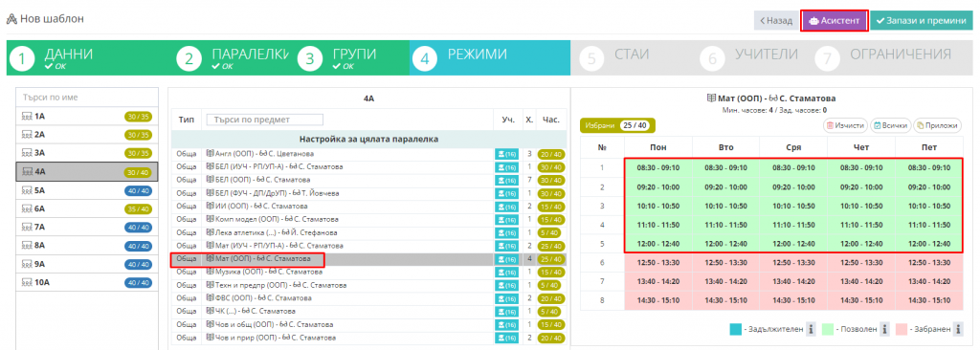Toggle Monday (Пон) slot 12:50 - 13:30
980x350 pixels.
pos(658,262)
